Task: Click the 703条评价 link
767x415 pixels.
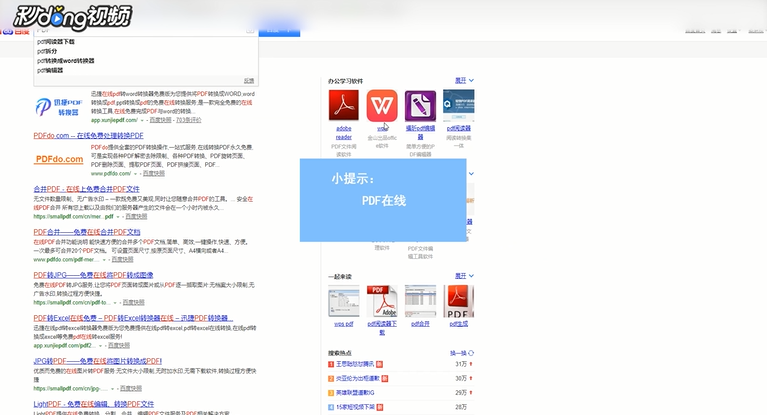Action: click(x=188, y=120)
